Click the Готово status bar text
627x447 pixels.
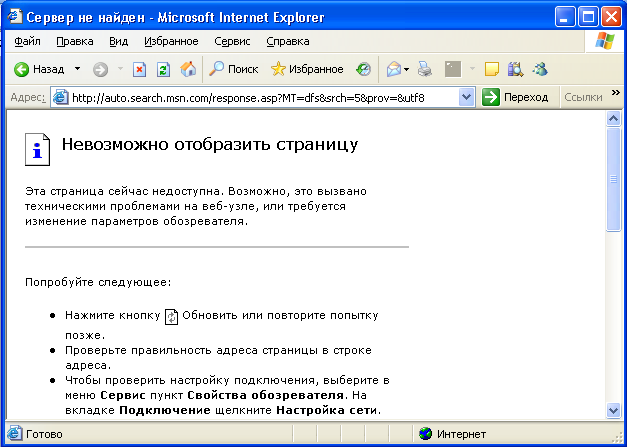pos(44,434)
